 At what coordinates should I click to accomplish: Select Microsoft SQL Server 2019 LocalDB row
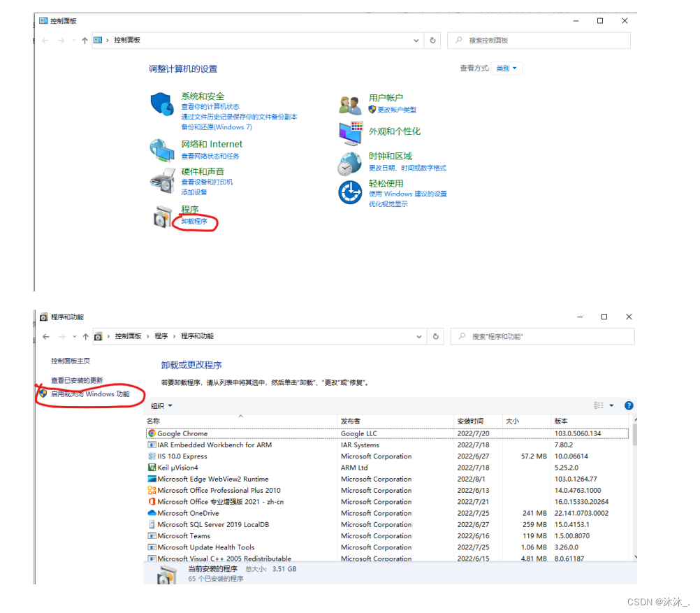pyautogui.click(x=387, y=524)
